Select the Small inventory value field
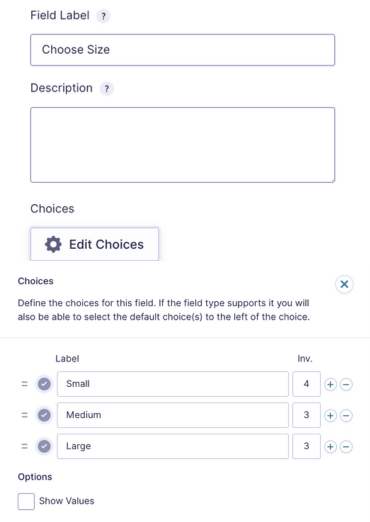The image size is (370, 522). tap(306, 384)
